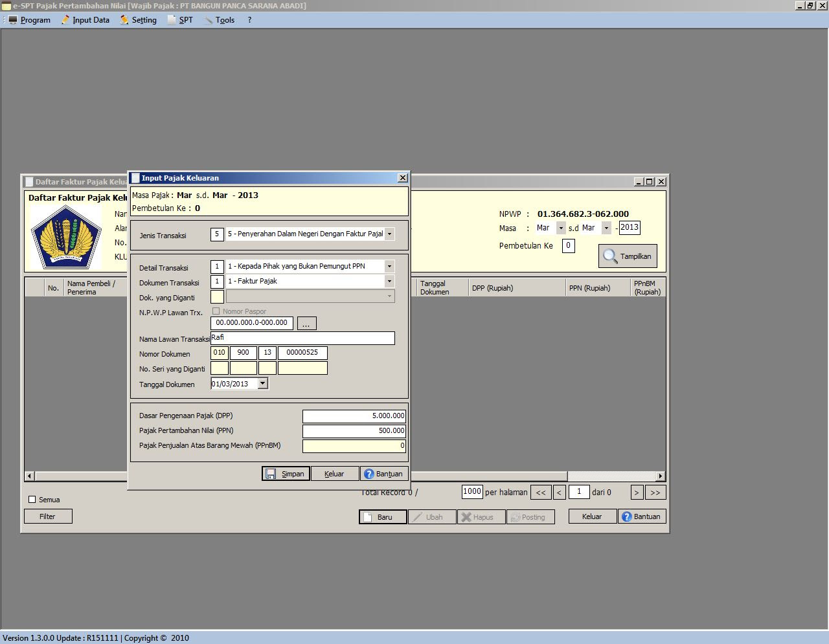Image resolution: width=829 pixels, height=644 pixels.
Task: Open the Tanggal Dokumen date picker
Action: 262,384
